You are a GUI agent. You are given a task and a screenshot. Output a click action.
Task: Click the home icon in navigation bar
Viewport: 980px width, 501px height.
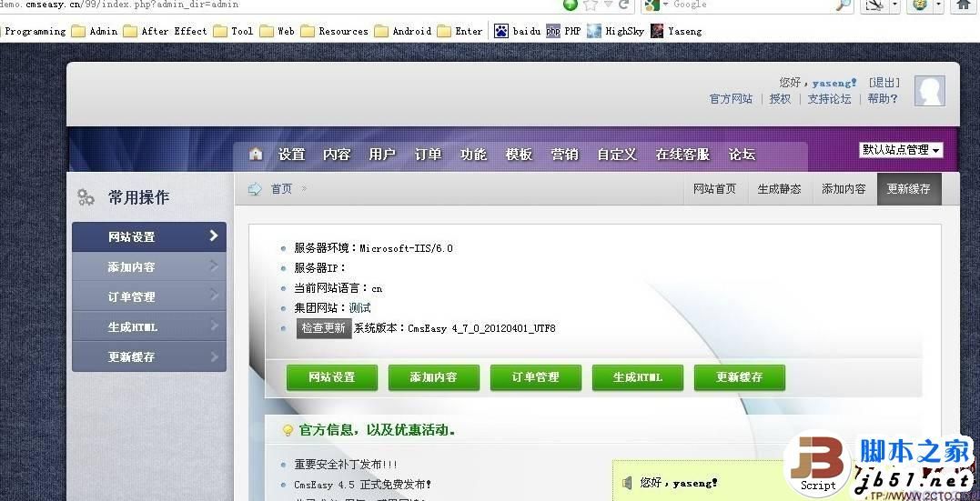pos(256,154)
